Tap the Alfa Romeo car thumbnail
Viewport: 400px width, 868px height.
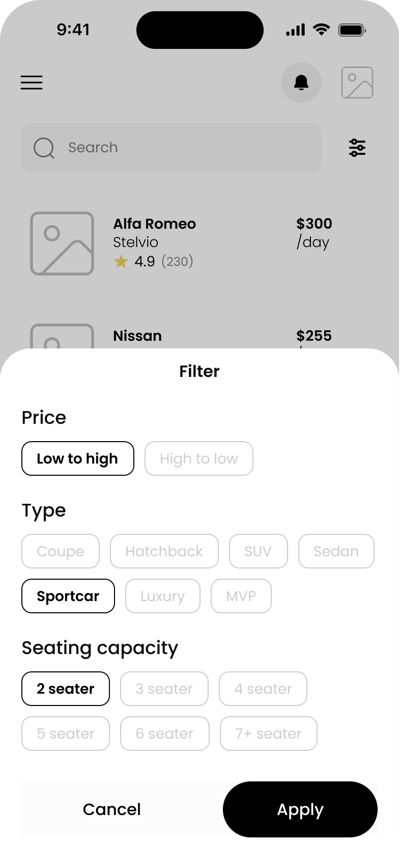tap(62, 243)
